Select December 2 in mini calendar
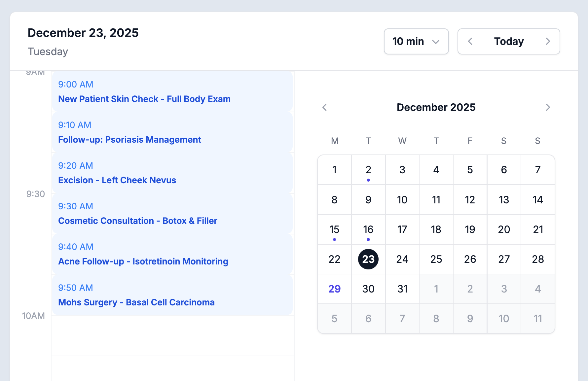 [368, 170]
